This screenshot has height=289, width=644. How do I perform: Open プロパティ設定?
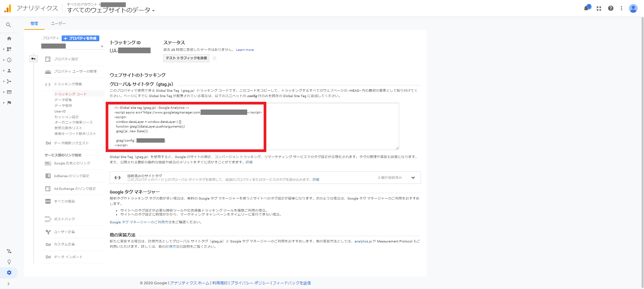click(66, 59)
